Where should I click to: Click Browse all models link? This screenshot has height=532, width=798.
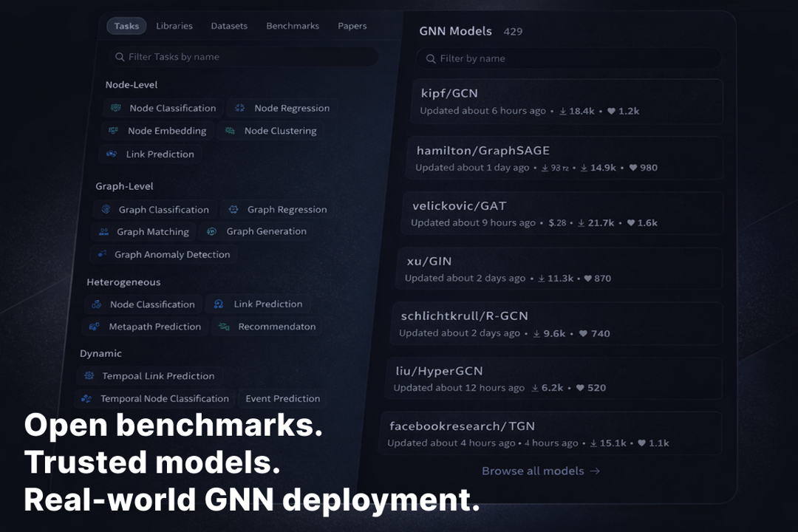click(540, 471)
